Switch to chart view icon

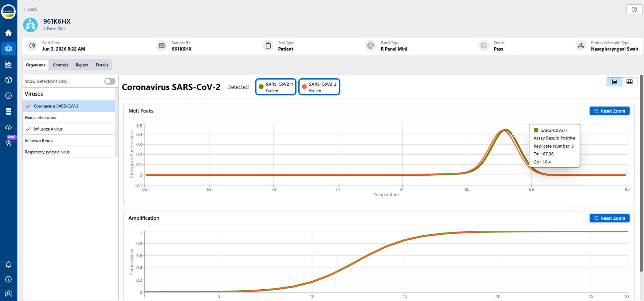(615, 82)
